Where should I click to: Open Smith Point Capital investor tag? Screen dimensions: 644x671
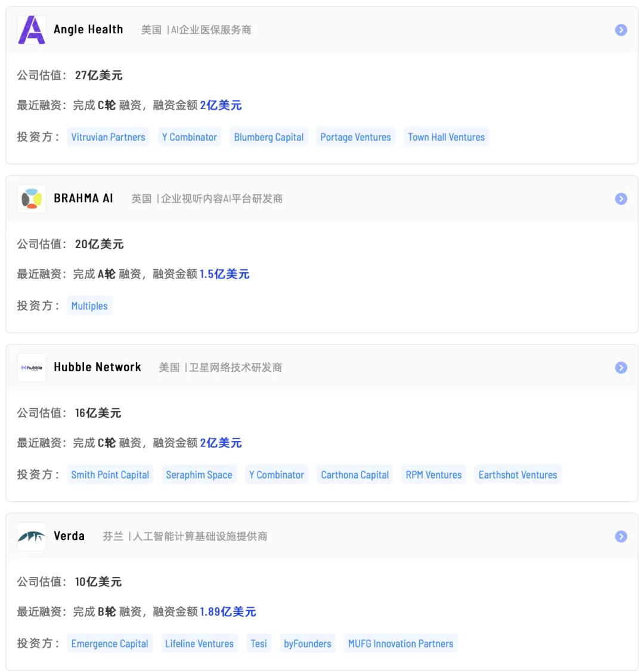pyautogui.click(x=110, y=474)
